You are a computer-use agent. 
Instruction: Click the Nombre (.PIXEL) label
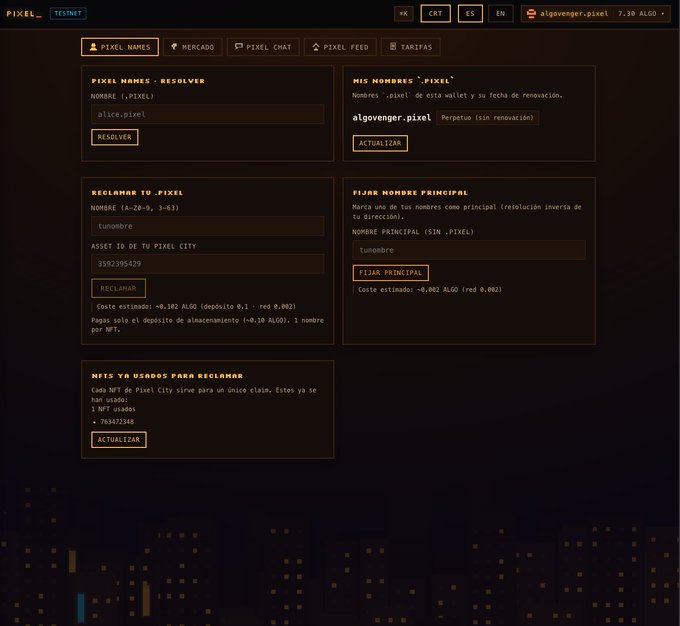pyautogui.click(x=122, y=96)
